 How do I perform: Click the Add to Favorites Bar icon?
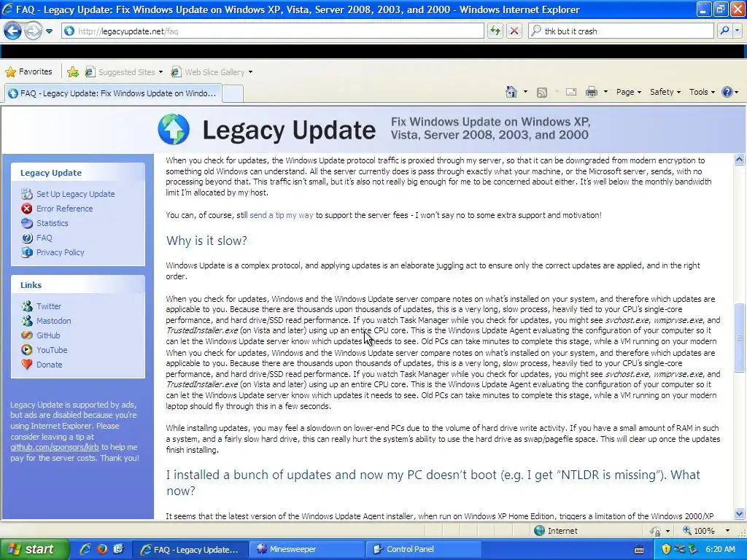click(73, 72)
